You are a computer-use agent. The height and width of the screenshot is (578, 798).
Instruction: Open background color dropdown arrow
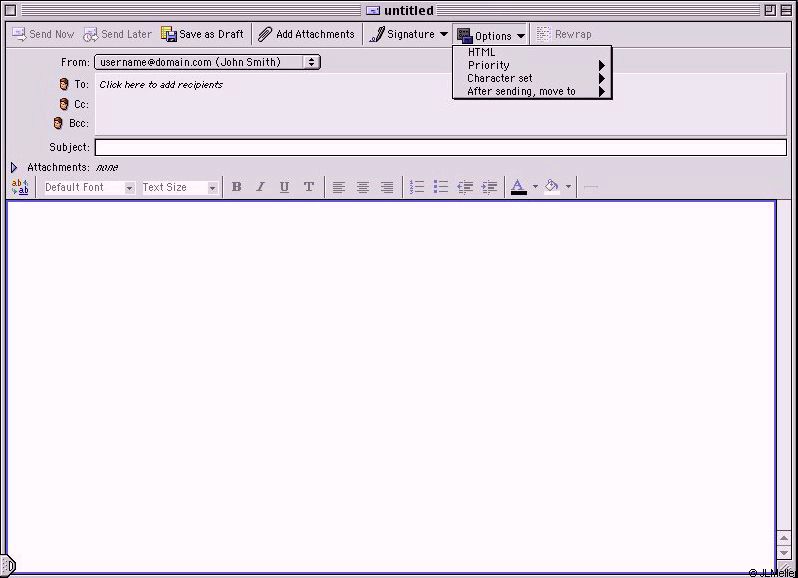(568, 187)
